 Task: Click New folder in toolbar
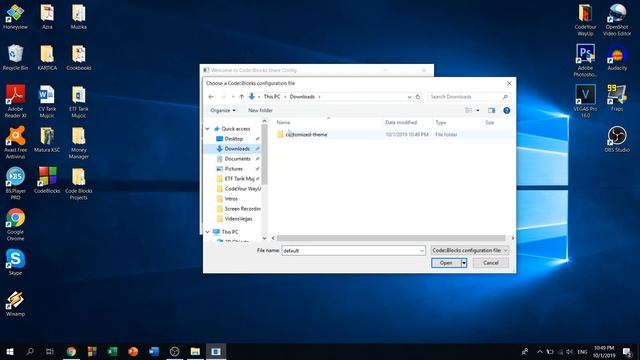click(x=260, y=111)
